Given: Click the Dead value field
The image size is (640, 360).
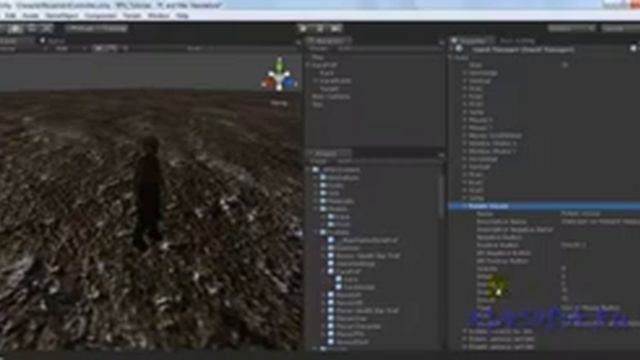Looking at the screenshot, I should click(x=600, y=276).
